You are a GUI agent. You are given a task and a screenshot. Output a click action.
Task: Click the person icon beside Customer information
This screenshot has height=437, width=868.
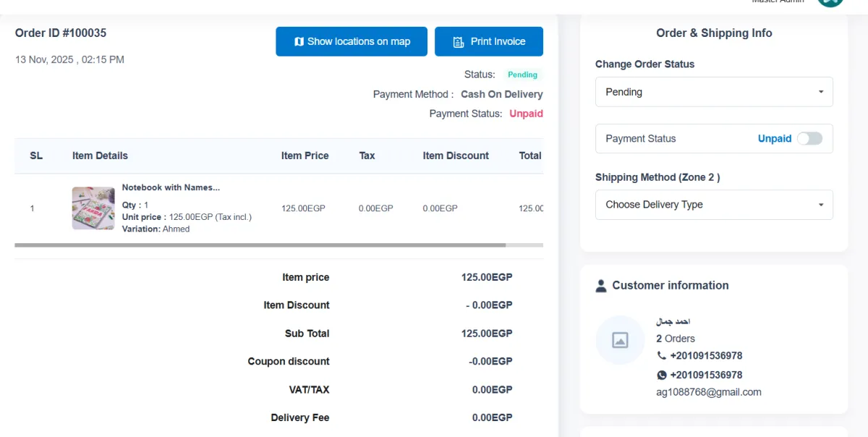coord(601,286)
